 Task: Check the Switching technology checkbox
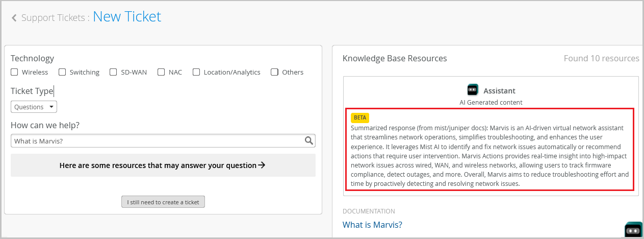pyautogui.click(x=62, y=72)
